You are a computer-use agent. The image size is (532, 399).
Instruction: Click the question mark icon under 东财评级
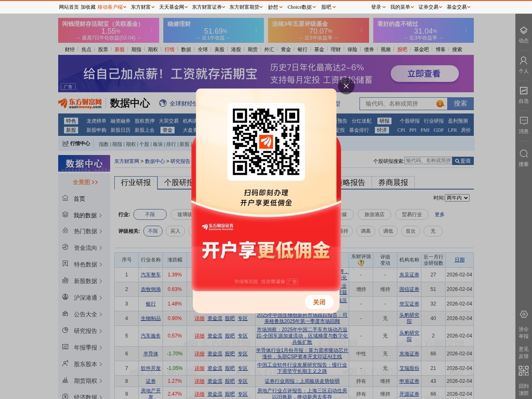[361, 263]
